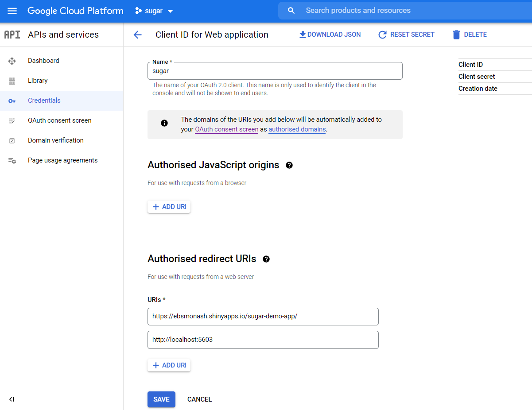Click the Download JSON button

click(330, 35)
